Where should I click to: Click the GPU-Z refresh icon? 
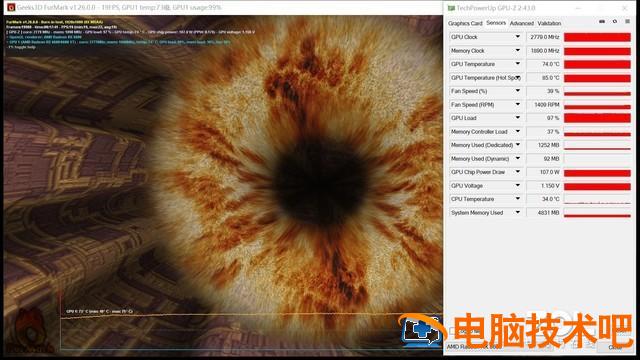click(x=615, y=22)
